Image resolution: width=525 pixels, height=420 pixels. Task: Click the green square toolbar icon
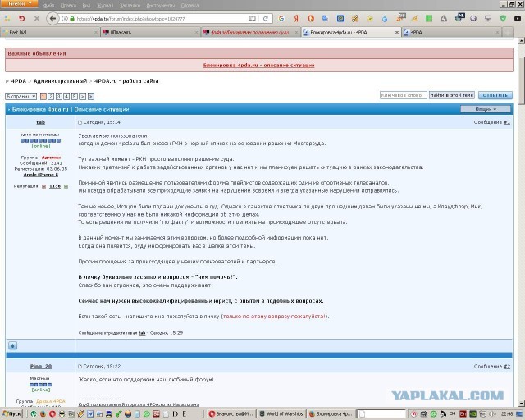[x=429, y=19]
